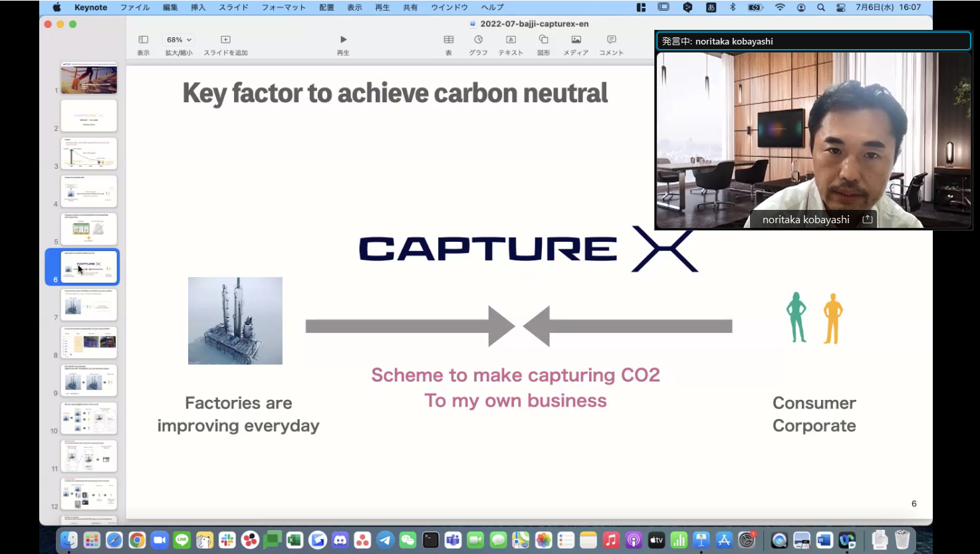Screen dimensions: 980x554
Task: Click the Play (再生) button in toolbar
Action: pyautogui.click(x=343, y=40)
